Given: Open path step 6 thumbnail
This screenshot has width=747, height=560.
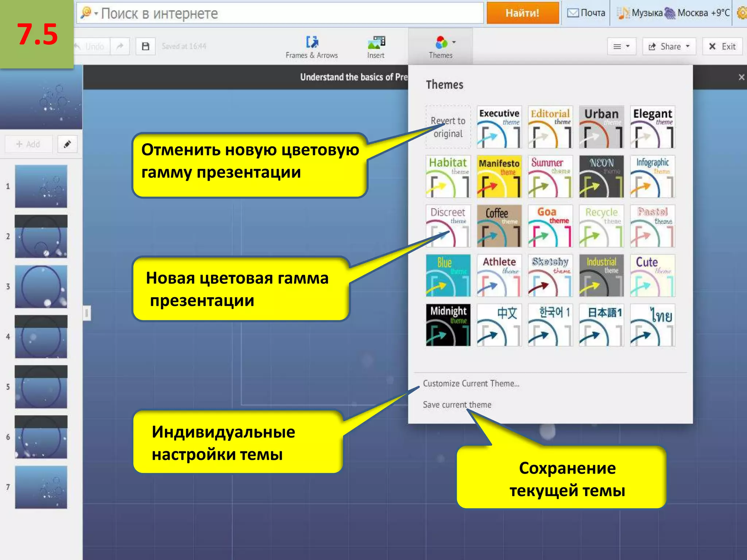Looking at the screenshot, I should point(41,437).
